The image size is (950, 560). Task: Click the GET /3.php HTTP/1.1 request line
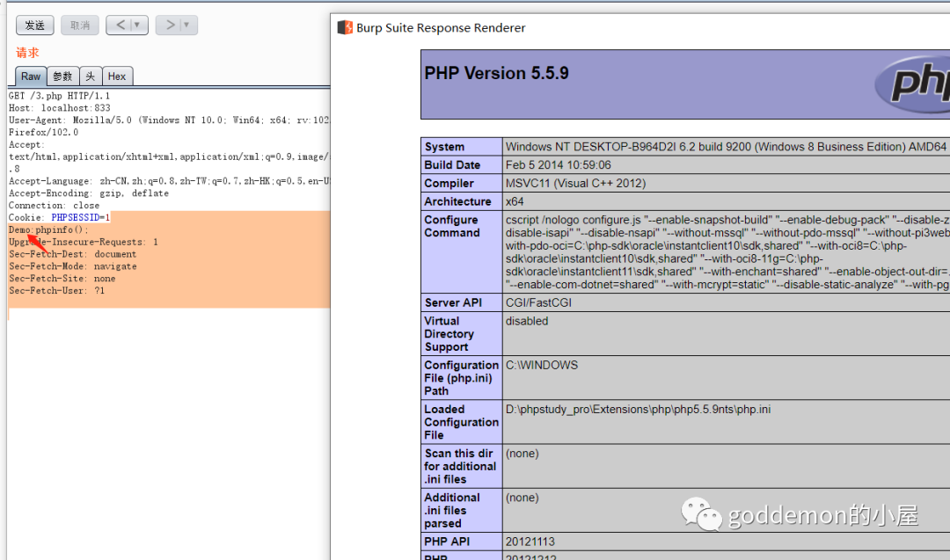coord(60,96)
